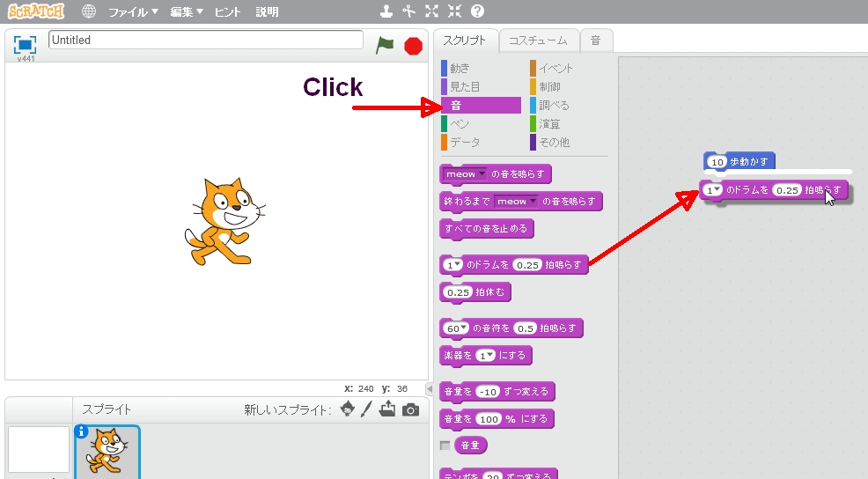Click the 音量 reporter block
868x479 pixels.
(471, 446)
